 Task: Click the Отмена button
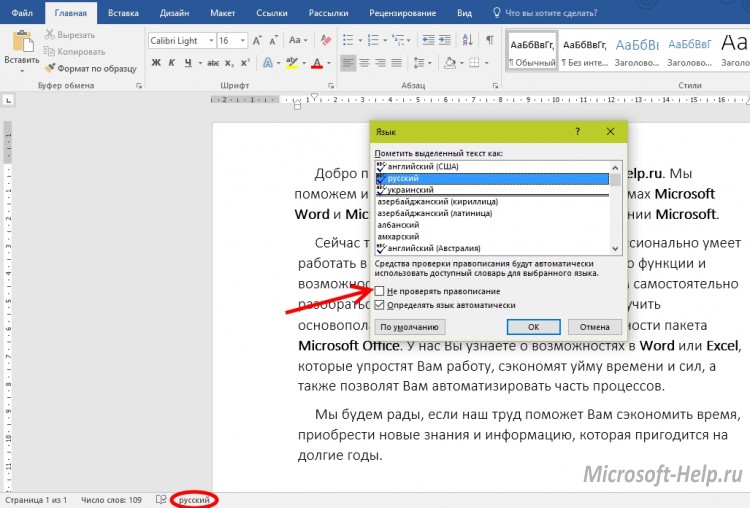click(x=595, y=327)
